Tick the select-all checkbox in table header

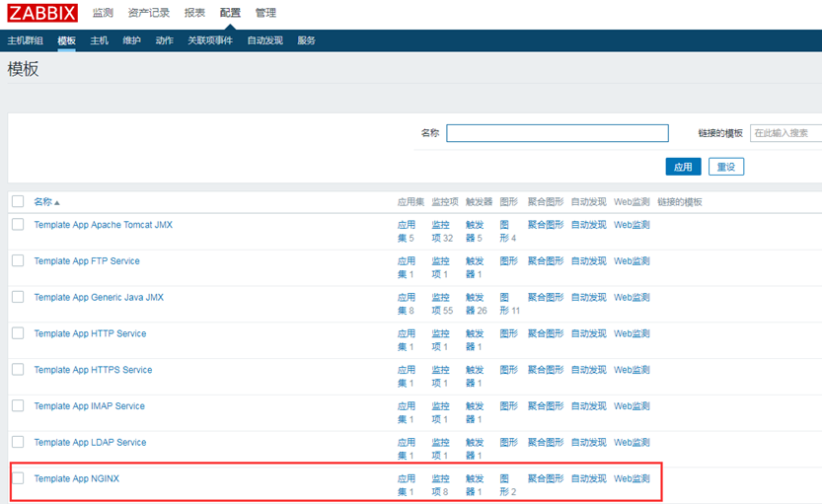tap(18, 201)
